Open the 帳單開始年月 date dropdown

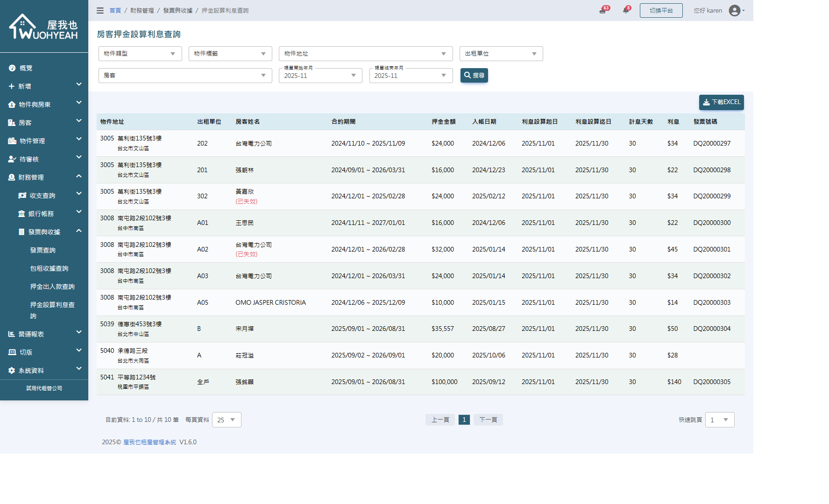pos(320,76)
